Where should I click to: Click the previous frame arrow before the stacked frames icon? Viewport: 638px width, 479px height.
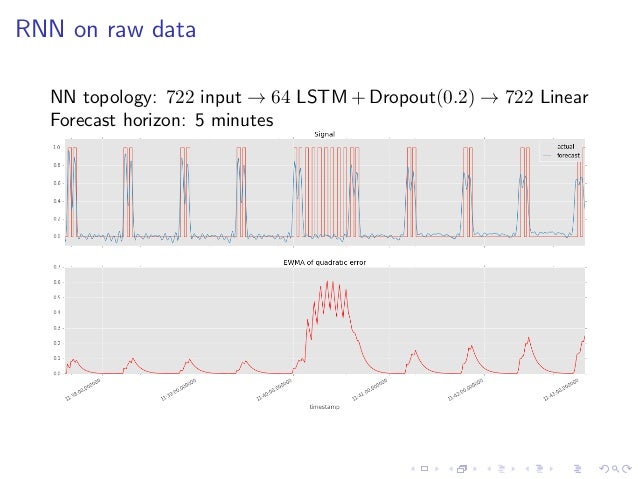click(451, 469)
